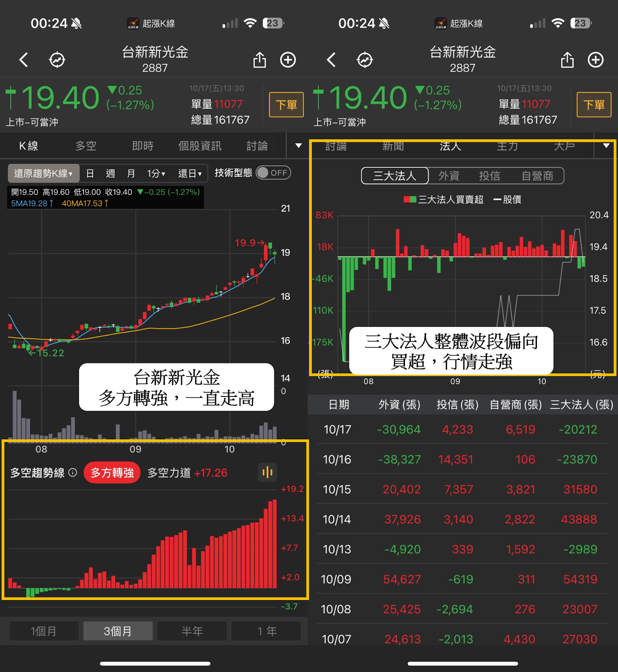Tap the 54319 三大法人 value

(x=580, y=579)
